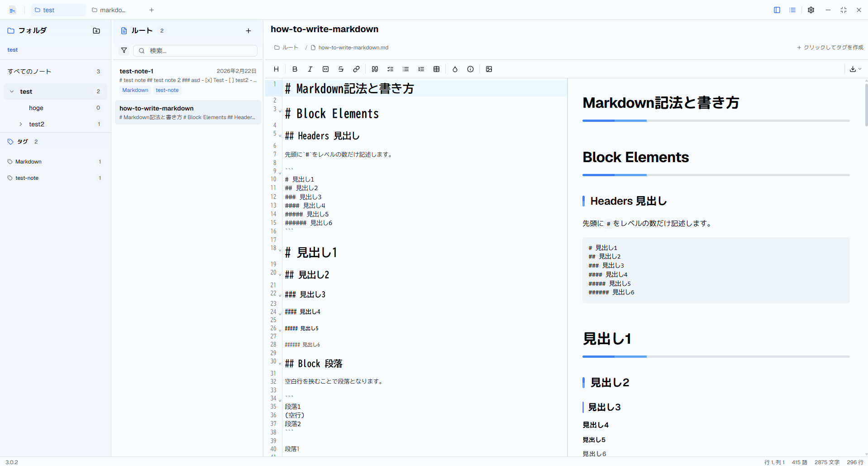Insert a task checklist

point(390,69)
